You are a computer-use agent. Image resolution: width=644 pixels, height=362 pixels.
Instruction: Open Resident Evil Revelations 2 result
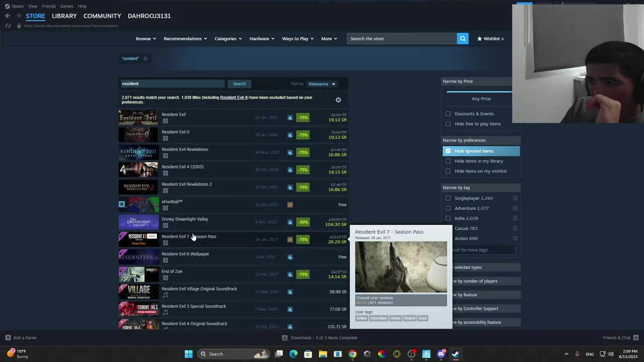(x=233, y=187)
